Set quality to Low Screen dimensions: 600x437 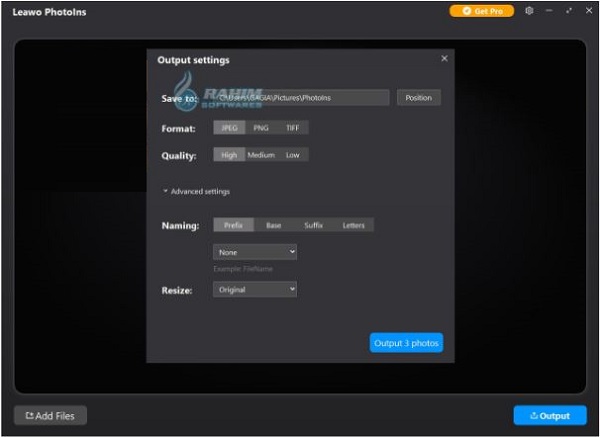[293, 155]
